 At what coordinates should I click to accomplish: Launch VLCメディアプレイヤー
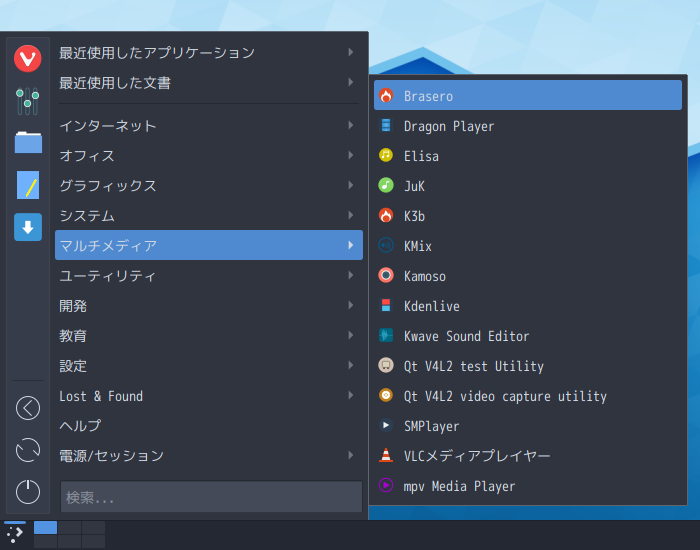point(528,455)
